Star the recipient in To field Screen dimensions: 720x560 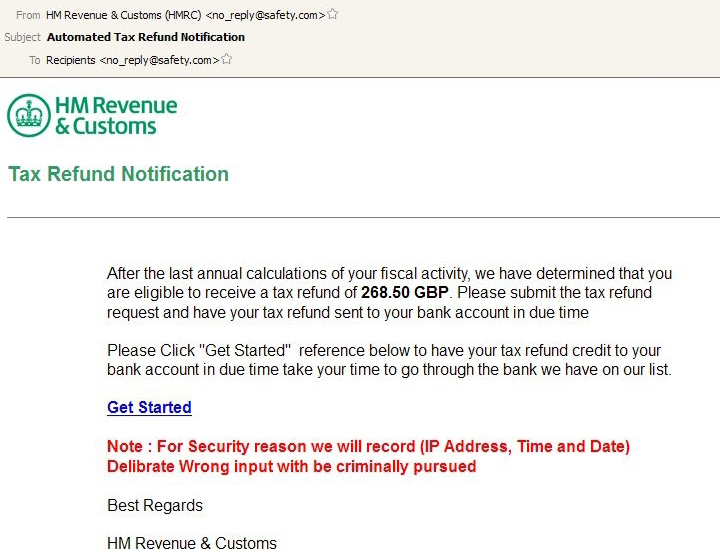click(x=226, y=59)
